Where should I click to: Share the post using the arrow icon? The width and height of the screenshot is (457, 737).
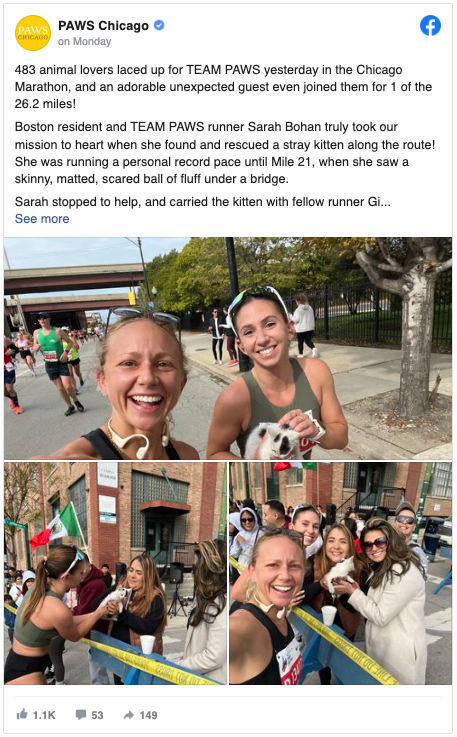(129, 715)
